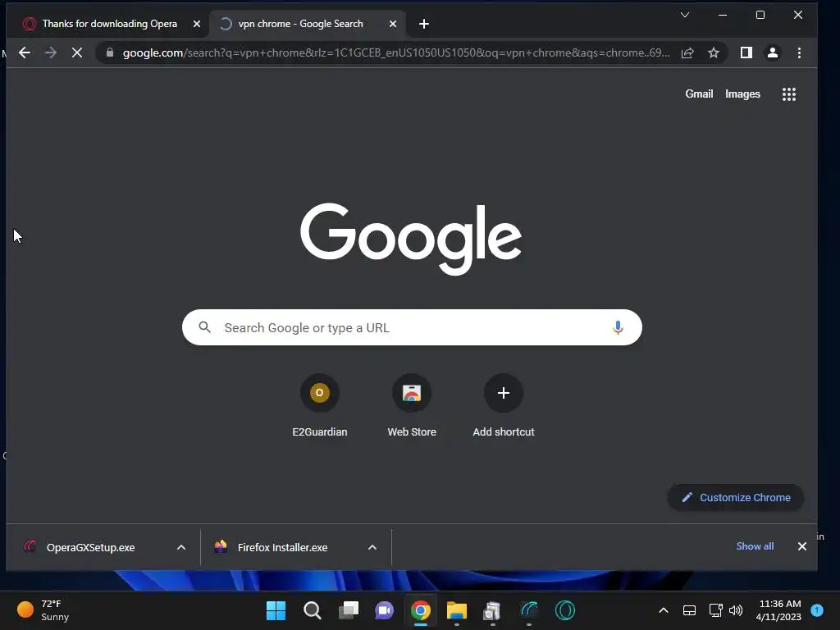
Task: Expand OperaGXSetup.exe download options
Action: pyautogui.click(x=181, y=547)
